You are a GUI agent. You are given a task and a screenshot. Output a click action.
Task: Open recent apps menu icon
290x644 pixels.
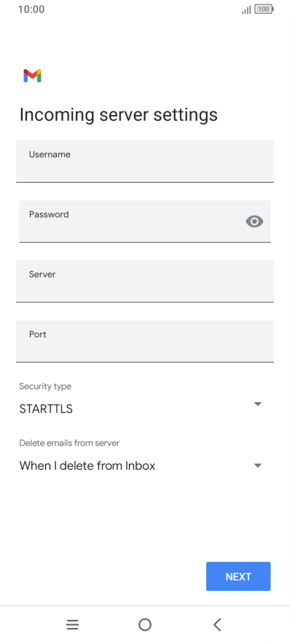tap(72, 625)
